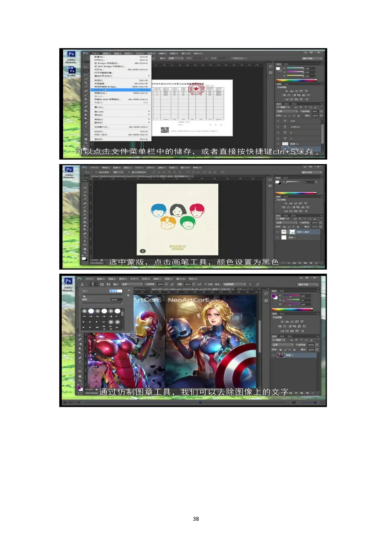392x555 pixels.
Task: Lock transparent pixels in middle screenshot Layers panel
Action: pos(285,227)
